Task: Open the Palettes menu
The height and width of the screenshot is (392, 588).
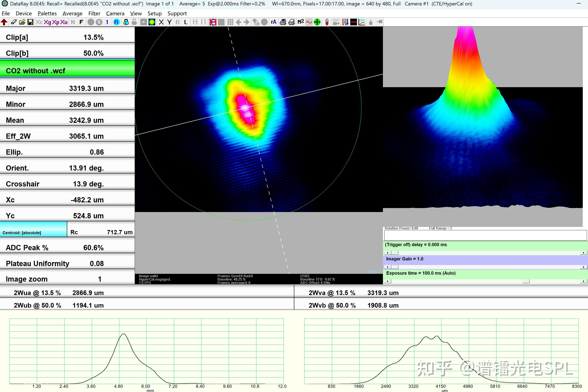Action: click(47, 13)
